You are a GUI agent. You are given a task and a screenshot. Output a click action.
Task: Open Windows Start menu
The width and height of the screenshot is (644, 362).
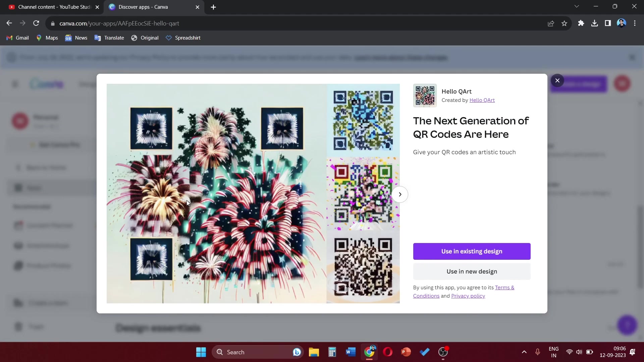pos(201,352)
